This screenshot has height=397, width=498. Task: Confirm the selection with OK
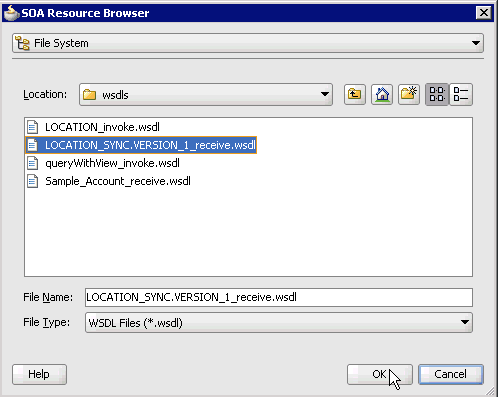tap(380, 374)
